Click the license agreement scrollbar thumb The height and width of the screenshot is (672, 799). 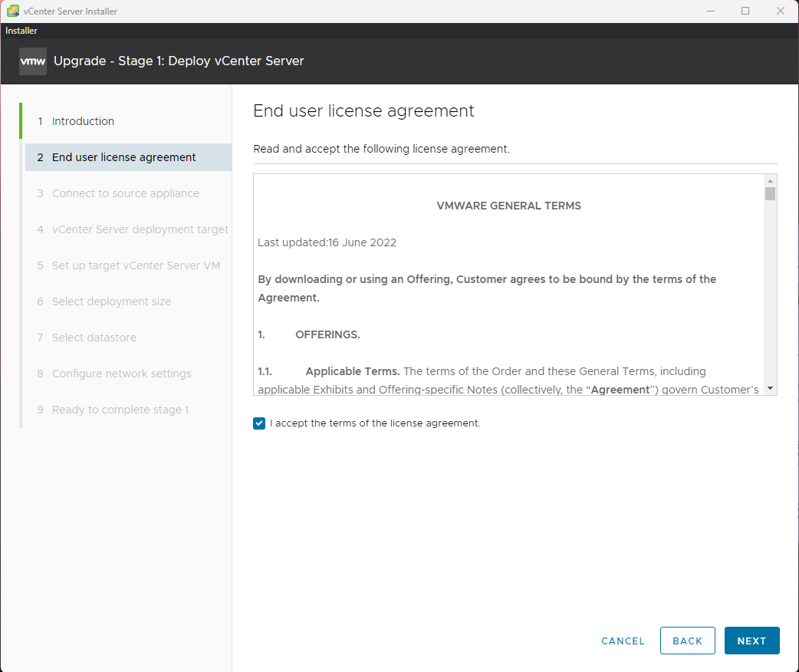770,193
